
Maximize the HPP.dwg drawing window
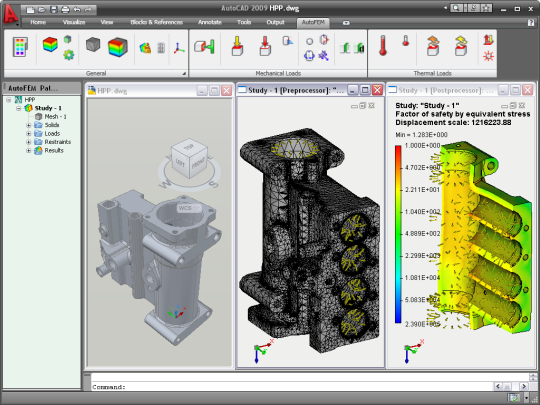pos(214,91)
